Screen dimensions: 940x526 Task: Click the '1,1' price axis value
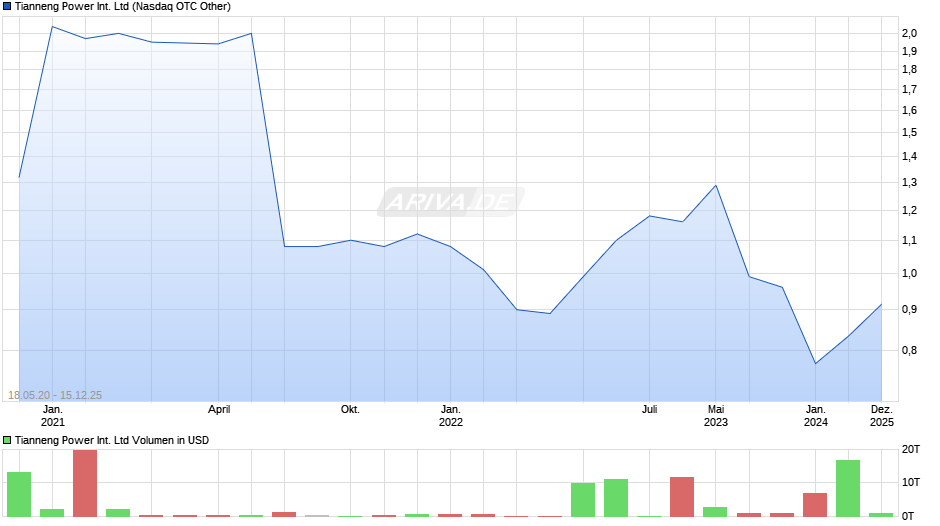909,241
